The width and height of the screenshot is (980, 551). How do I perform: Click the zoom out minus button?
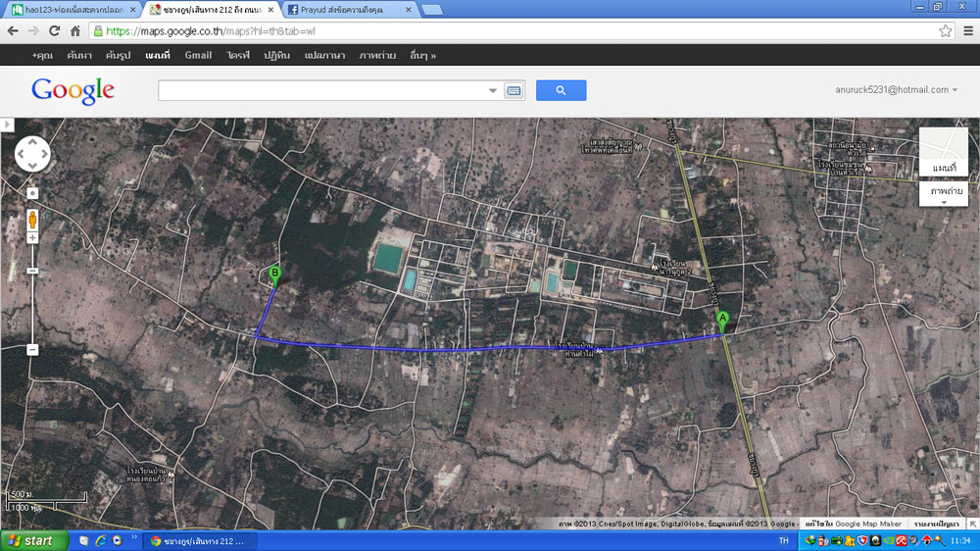click(32, 349)
